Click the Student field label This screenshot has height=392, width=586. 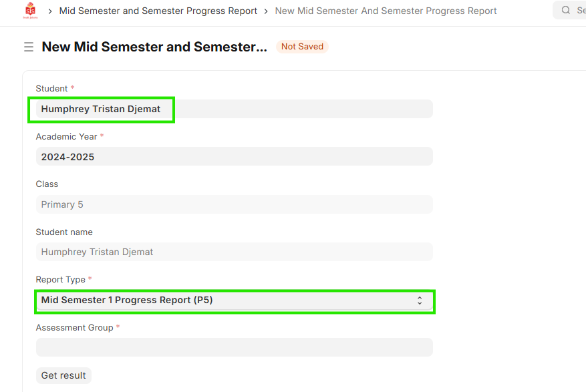(x=52, y=89)
